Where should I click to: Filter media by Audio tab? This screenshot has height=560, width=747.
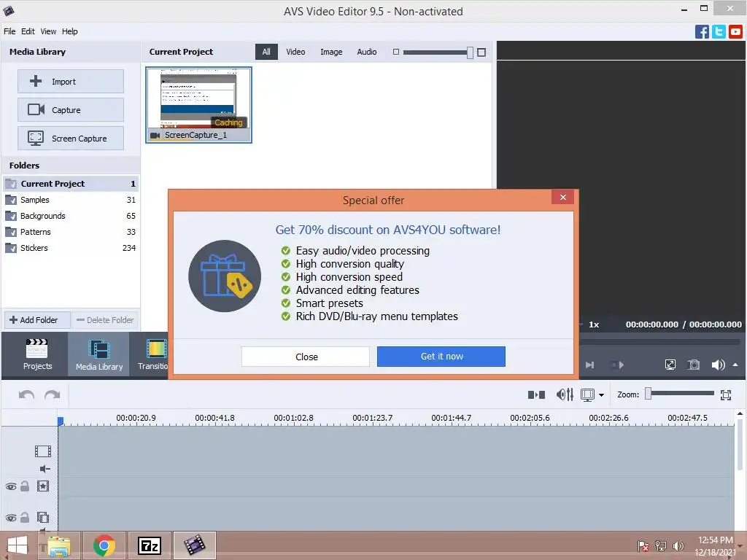pos(367,52)
